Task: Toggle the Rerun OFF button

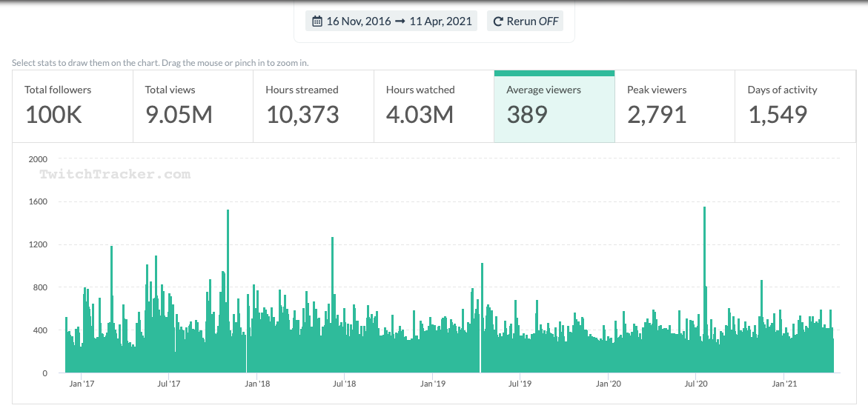Action: pos(525,21)
